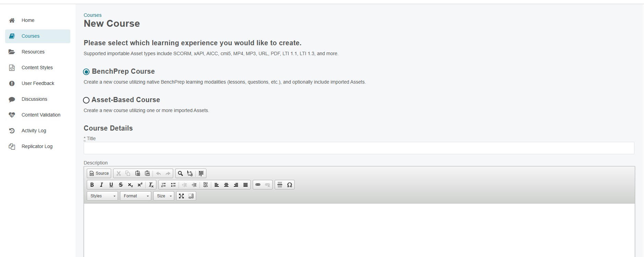Click the Paste as plain text icon
This screenshot has width=644, height=257.
point(147,173)
